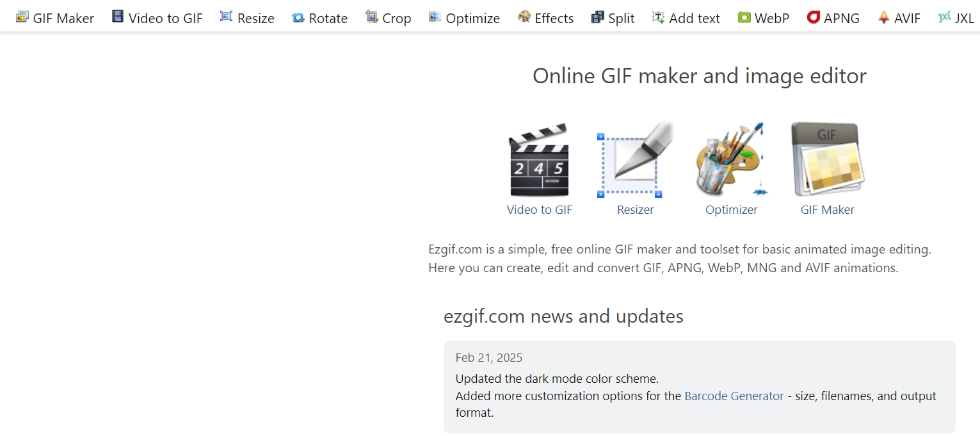Open Video to GIF from the top menu
Viewport: 980px width, 436px height.
pos(166,19)
